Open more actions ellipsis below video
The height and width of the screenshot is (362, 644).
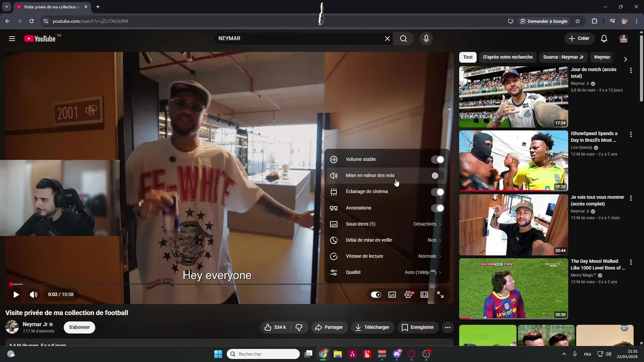tap(447, 327)
